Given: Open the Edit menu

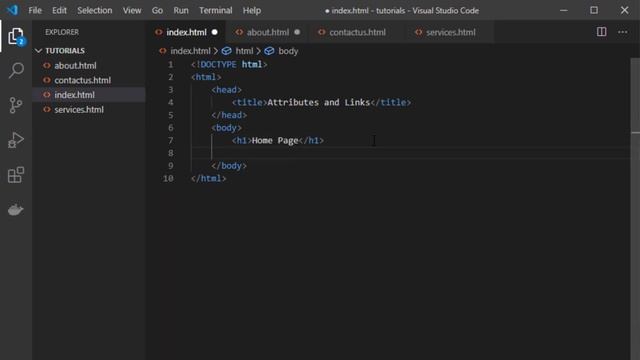Looking at the screenshot, I should pos(59,10).
